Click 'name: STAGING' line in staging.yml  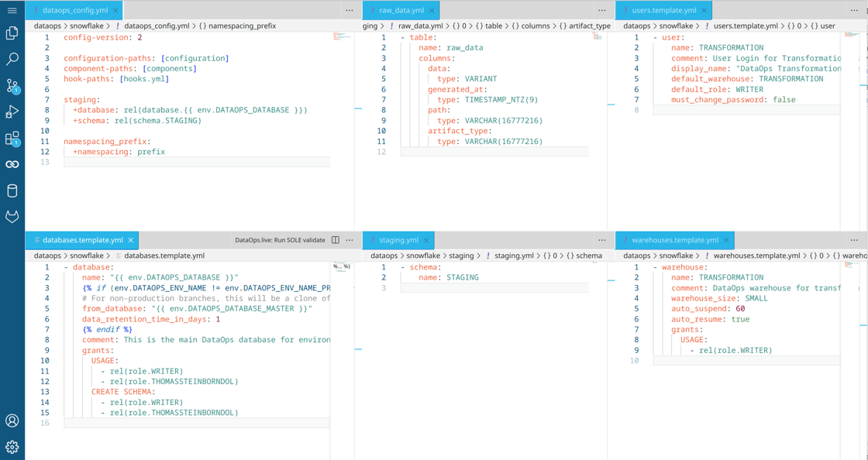[x=449, y=277]
